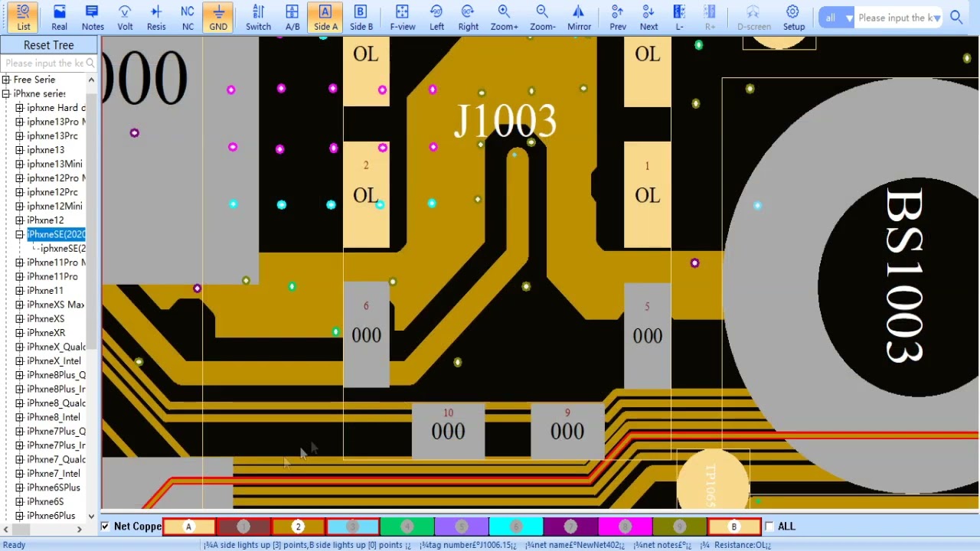Click the J1003 component label
The height and width of the screenshot is (551, 980).
tap(505, 121)
